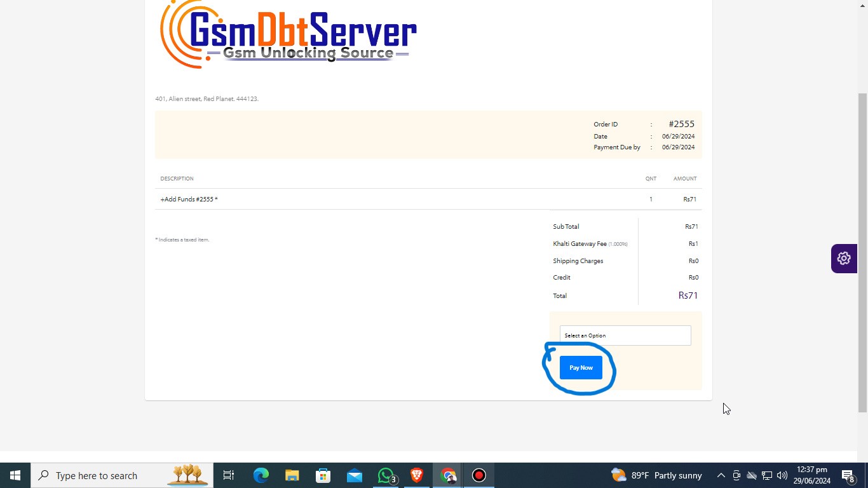Open the notification center icon

(x=848, y=475)
